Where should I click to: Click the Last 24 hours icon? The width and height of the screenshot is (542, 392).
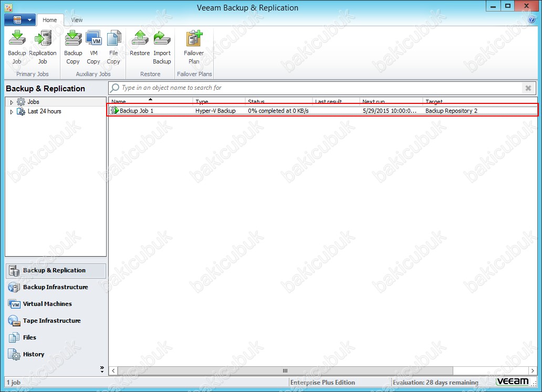coord(21,112)
